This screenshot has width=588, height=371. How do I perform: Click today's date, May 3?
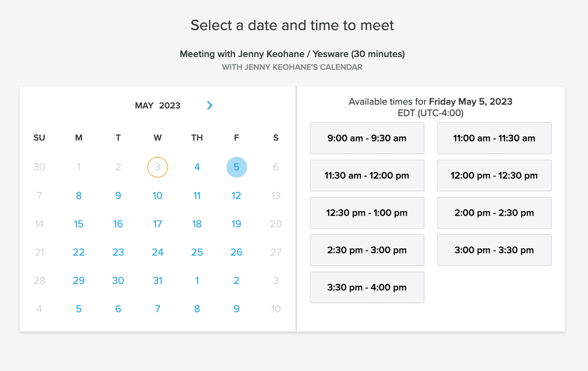pyautogui.click(x=158, y=167)
